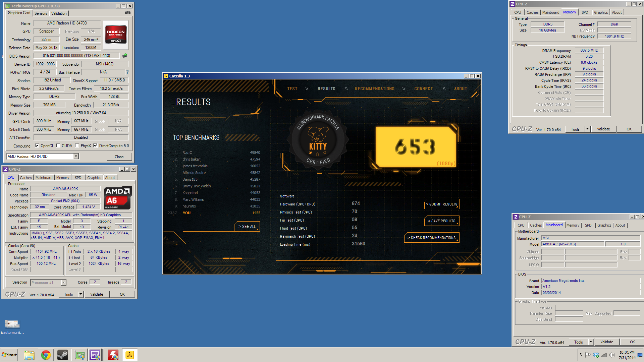This screenshot has width=644, height=362.
Task: Click the GPU-Z title bar icon
Action: 8,6
